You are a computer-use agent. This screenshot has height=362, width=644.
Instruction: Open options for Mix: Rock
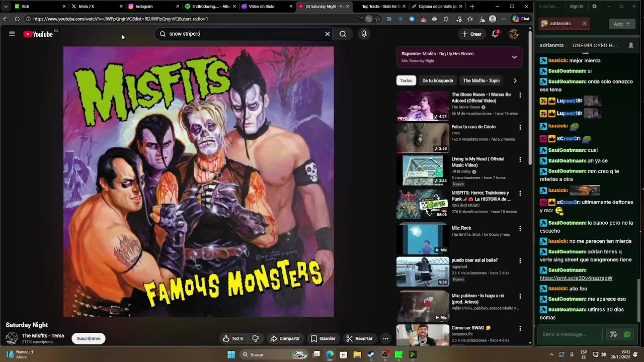[520, 229]
